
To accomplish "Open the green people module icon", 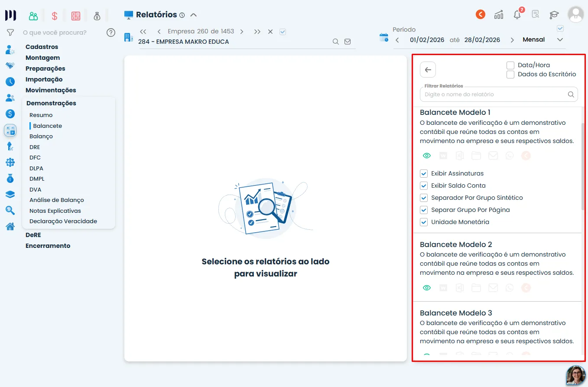I will click(x=33, y=16).
